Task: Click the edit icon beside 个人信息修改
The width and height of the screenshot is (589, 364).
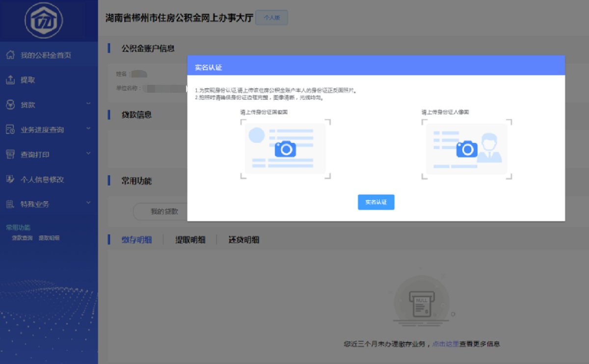Action: click(10, 180)
